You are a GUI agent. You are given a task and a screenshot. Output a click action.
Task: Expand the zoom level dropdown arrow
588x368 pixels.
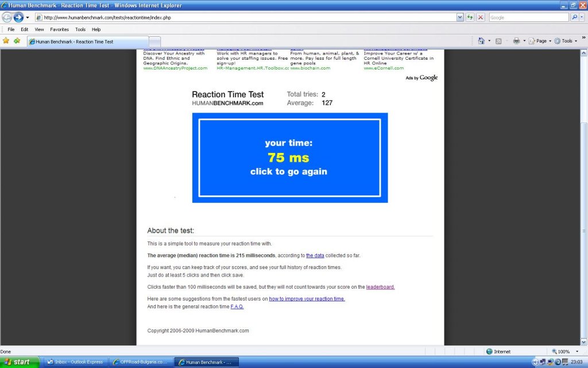coord(577,351)
